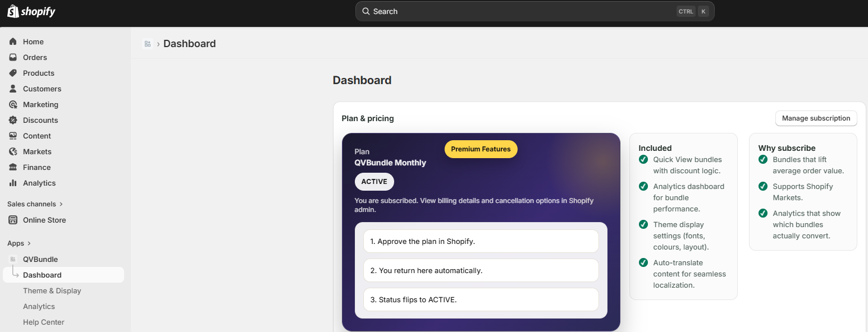Open QVBundle Analytics submenu item
The image size is (868, 332).
pos(39,306)
